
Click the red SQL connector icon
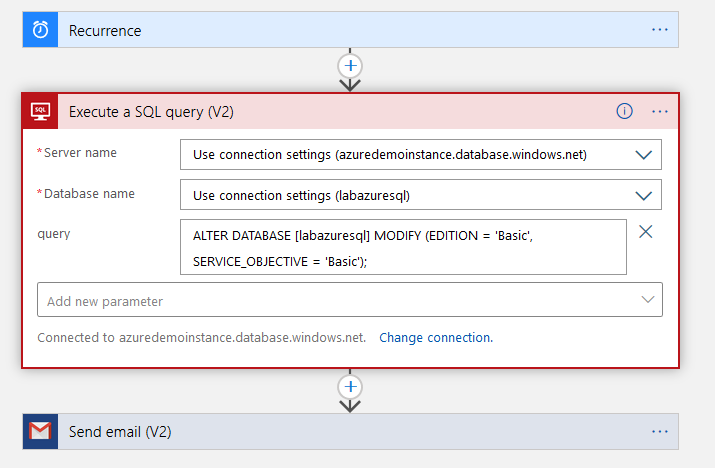pos(40,112)
